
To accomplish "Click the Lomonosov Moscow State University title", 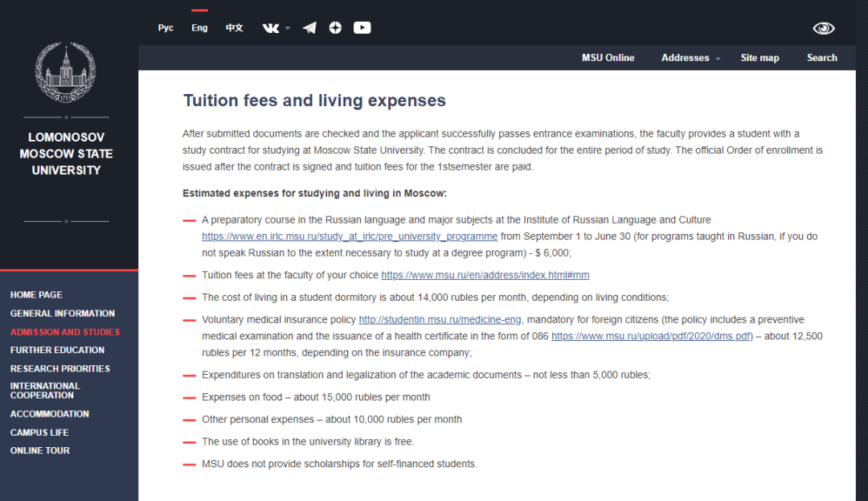I will 66,154.
